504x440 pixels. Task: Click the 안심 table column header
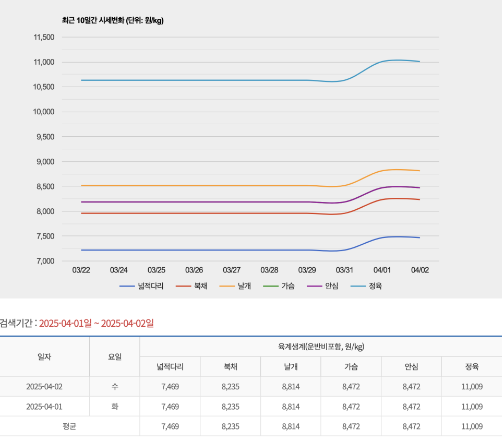click(x=412, y=366)
